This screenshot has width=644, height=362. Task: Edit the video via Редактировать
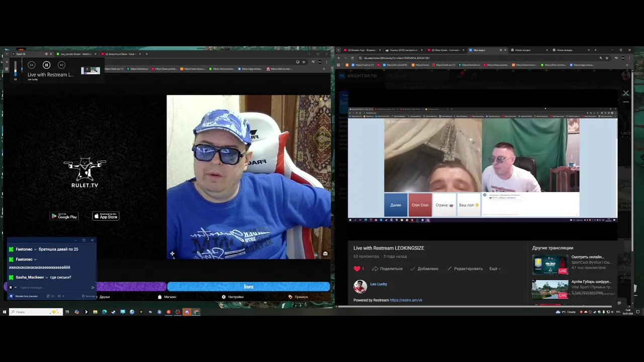tap(464, 268)
